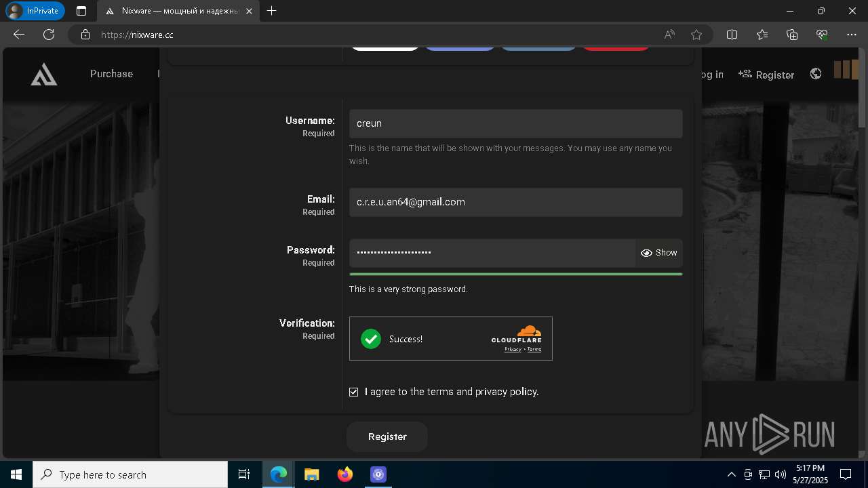Refresh the page with reload icon
Image resolution: width=868 pixels, height=488 pixels.
tap(49, 35)
